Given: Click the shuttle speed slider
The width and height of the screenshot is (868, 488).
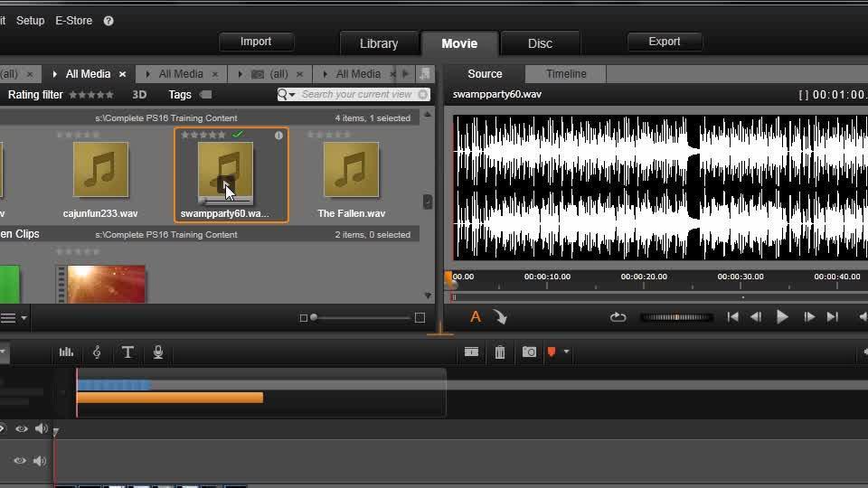Looking at the screenshot, I should pos(676,317).
